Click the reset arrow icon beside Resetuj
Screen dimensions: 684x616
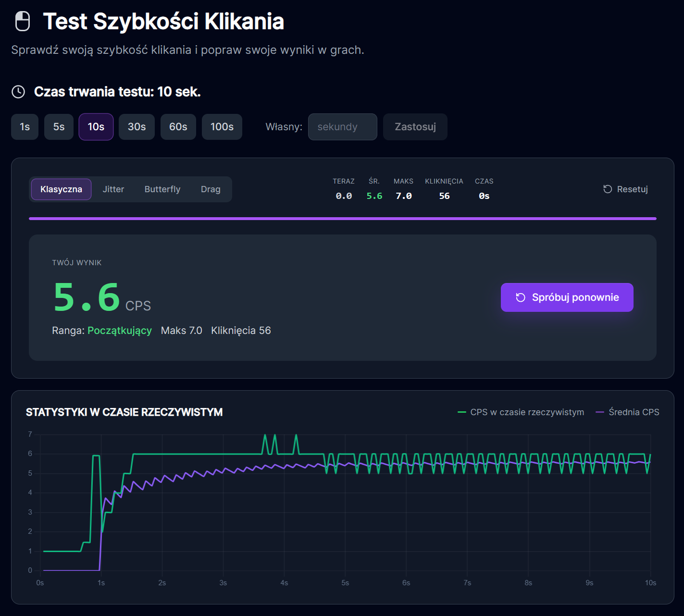pyautogui.click(x=608, y=189)
